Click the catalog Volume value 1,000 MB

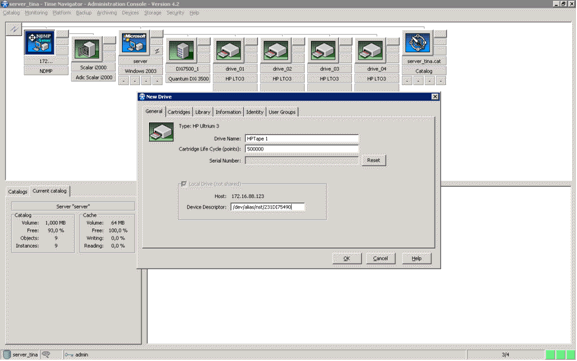pos(55,223)
